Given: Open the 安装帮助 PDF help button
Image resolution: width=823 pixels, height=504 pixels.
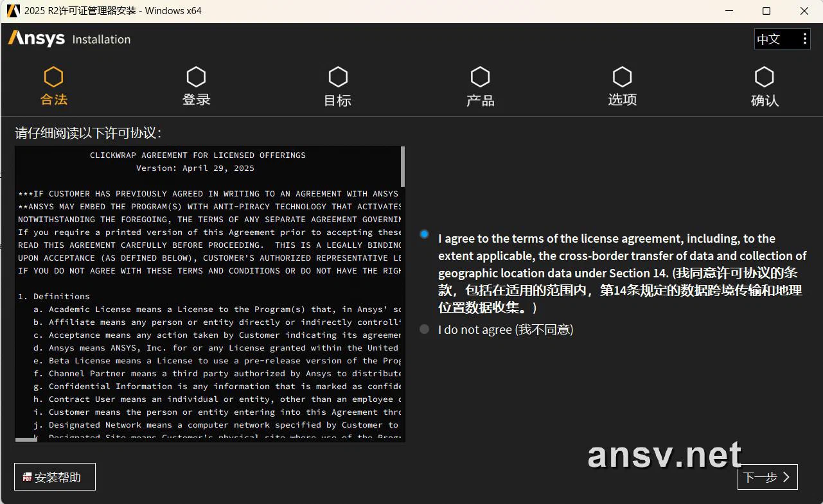Looking at the screenshot, I should coord(55,477).
